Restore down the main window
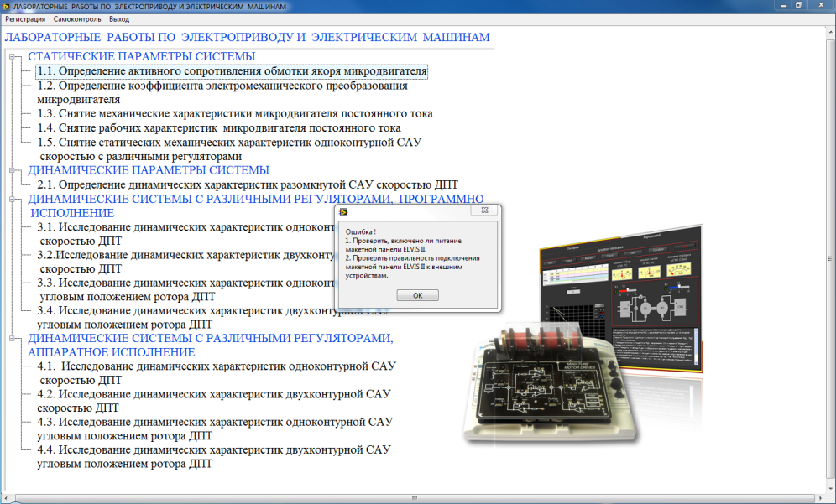Image resolution: width=836 pixels, height=504 pixels. [x=799, y=5]
